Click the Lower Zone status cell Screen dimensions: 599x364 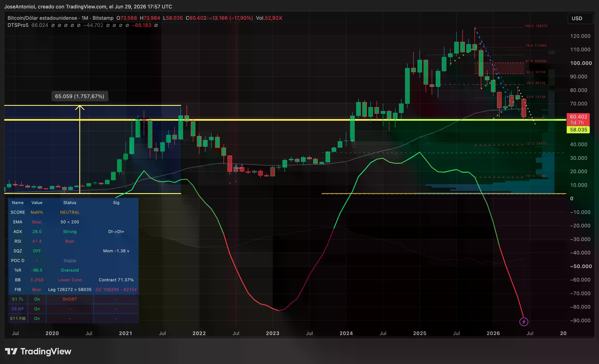click(70, 280)
